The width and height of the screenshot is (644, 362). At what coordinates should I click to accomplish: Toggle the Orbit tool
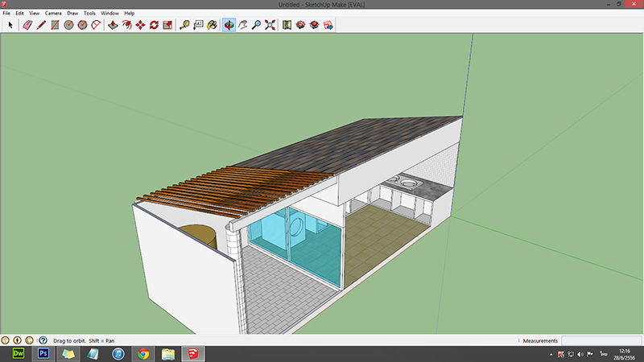(229, 25)
